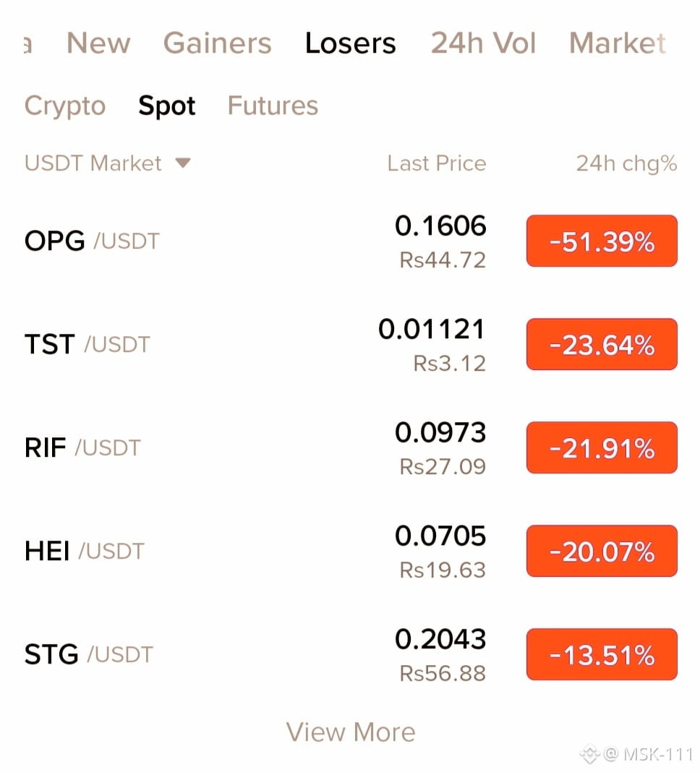Select the Spot sub-tab
Viewport: 700px width, 772px height.
click(167, 106)
